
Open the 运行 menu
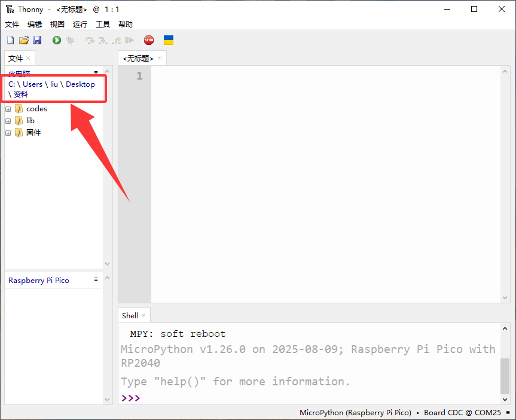point(80,25)
